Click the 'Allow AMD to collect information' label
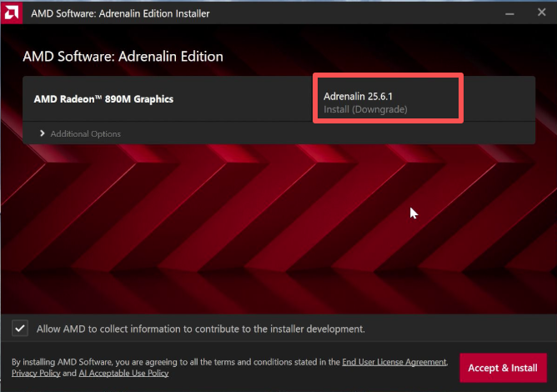This screenshot has height=392, width=557. coord(200,329)
